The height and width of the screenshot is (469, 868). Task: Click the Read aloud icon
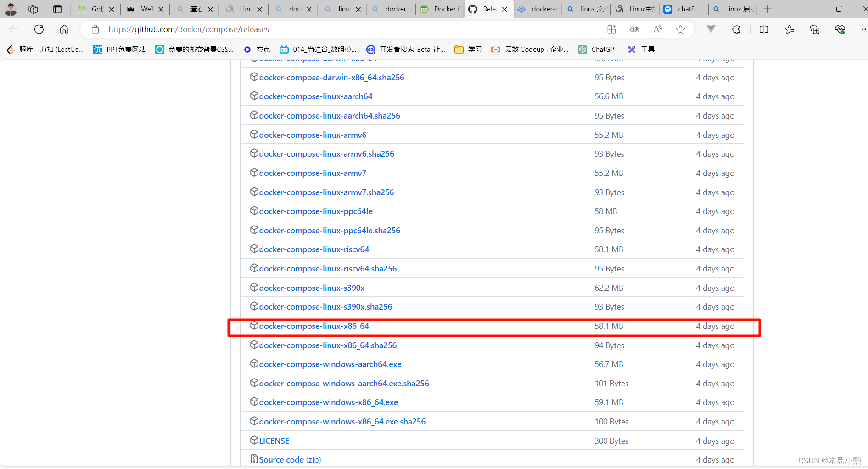coord(658,29)
